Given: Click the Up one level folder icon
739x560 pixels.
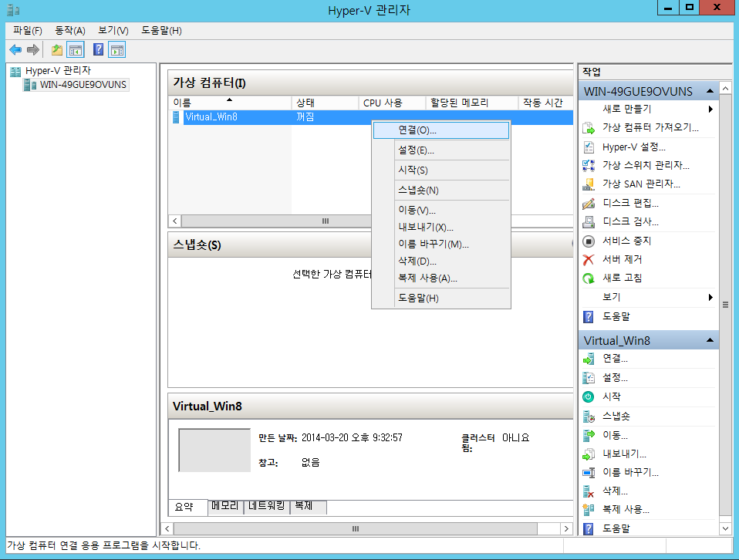Looking at the screenshot, I should (57, 49).
